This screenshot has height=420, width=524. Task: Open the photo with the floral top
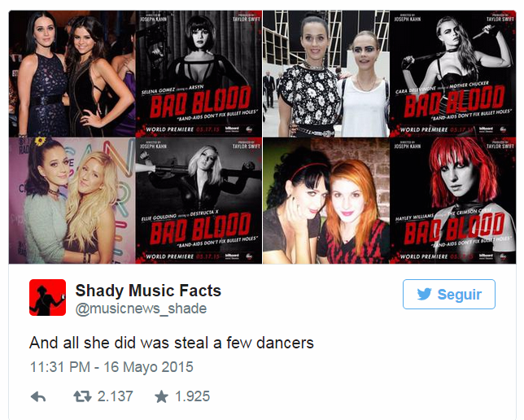(326, 73)
